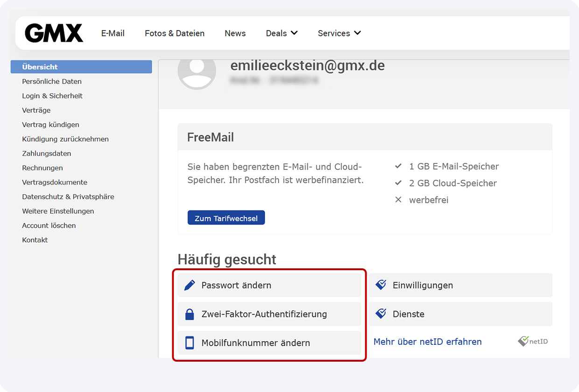Open the Mehr über netID erfahren link
579x392 pixels.
(x=427, y=342)
